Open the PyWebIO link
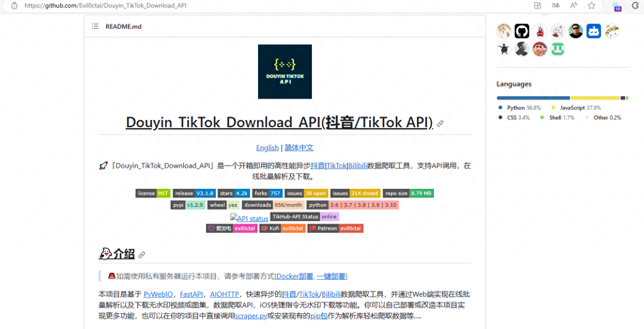This screenshot has width=644, height=329. tap(158, 294)
